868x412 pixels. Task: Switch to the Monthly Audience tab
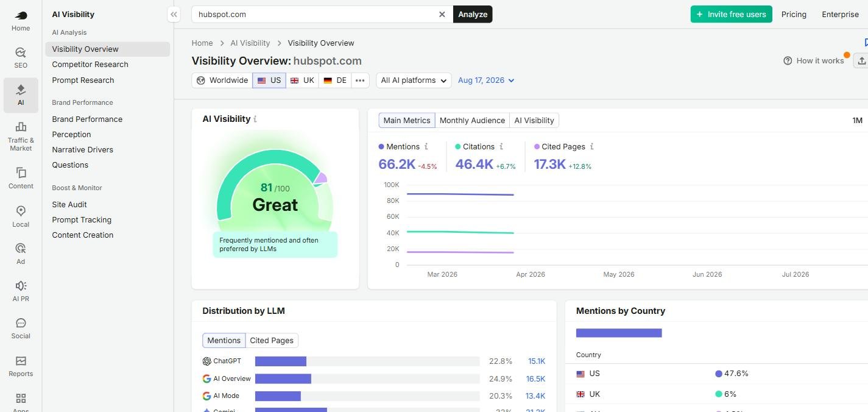472,120
